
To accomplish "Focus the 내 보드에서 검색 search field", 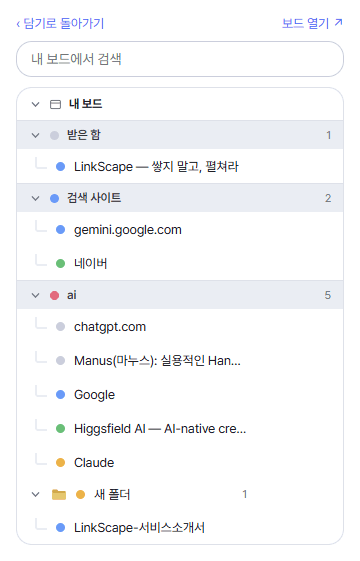I will 180,59.
